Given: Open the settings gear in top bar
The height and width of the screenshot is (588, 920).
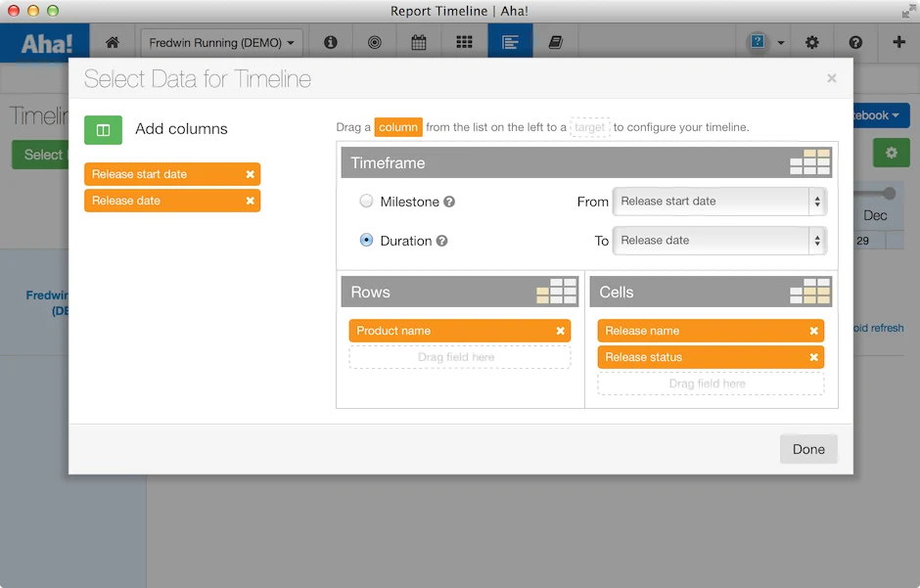Looking at the screenshot, I should coord(812,42).
